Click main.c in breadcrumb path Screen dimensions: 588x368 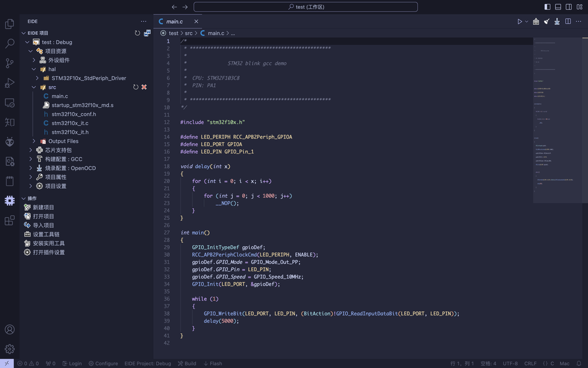point(216,33)
